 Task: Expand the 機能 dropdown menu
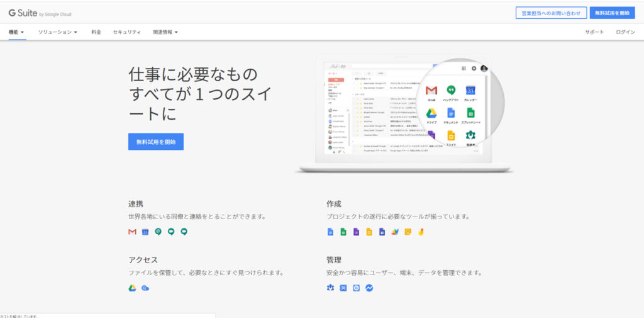click(x=16, y=32)
